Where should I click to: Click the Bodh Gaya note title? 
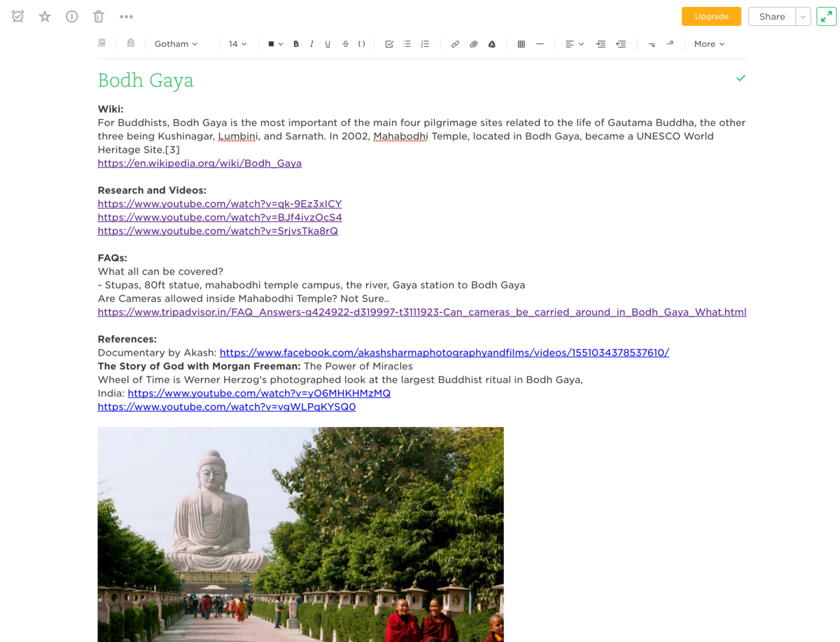146,81
